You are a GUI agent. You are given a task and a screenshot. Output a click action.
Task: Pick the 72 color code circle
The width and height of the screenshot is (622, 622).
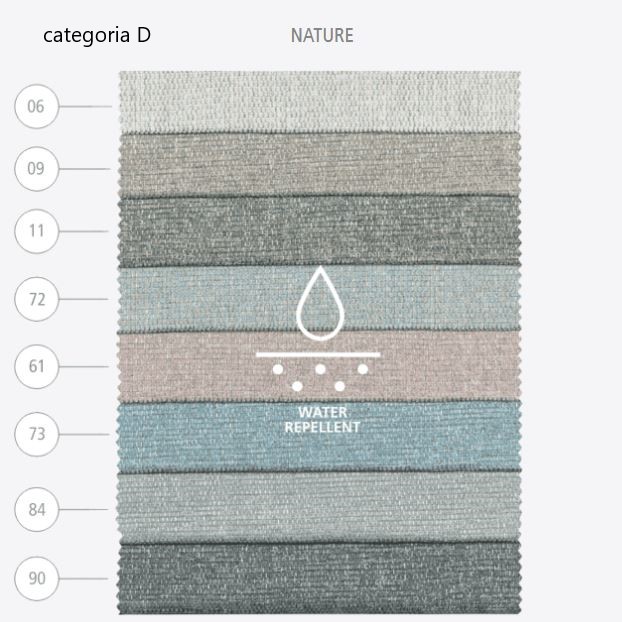[x=36, y=299]
